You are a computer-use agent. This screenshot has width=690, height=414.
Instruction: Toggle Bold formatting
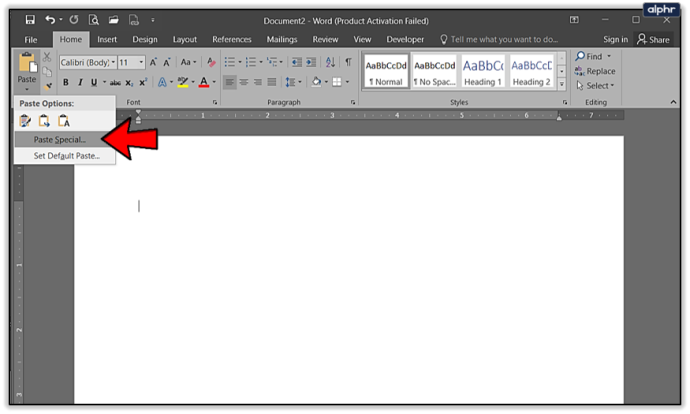[66, 82]
